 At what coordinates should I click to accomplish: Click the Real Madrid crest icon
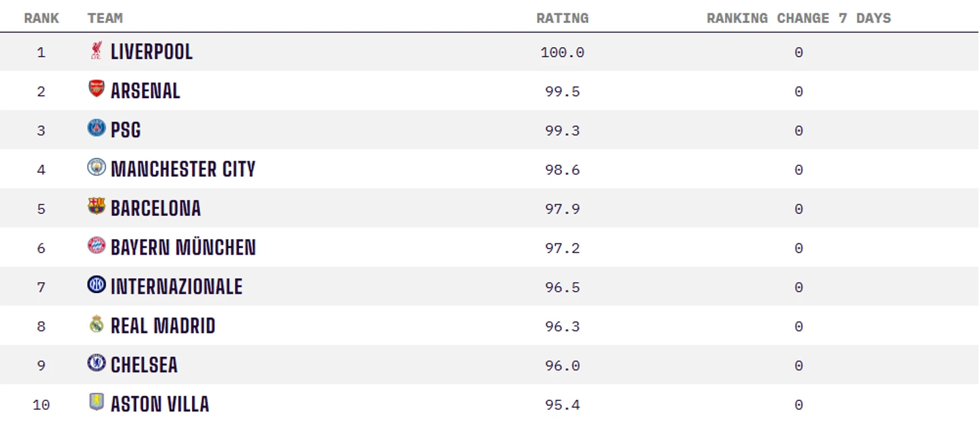(x=97, y=324)
